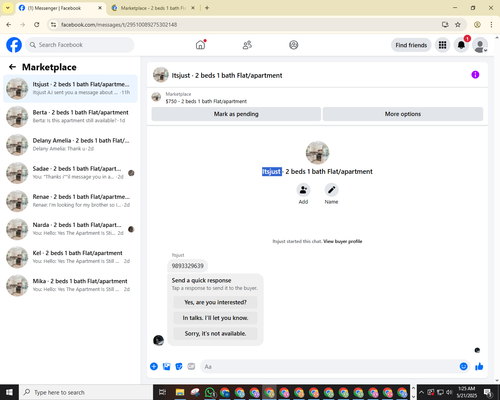
Task: Open the Delany Amelia conversation
Action: (x=70, y=145)
